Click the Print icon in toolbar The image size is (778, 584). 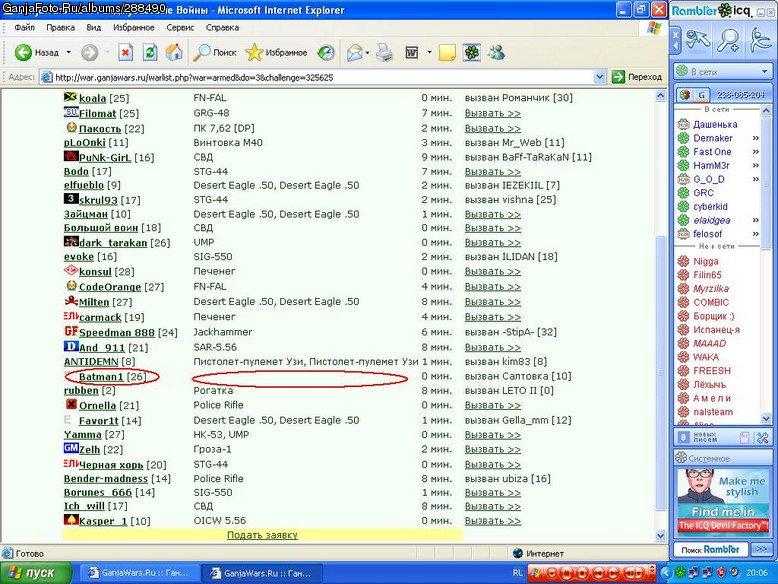click(384, 52)
